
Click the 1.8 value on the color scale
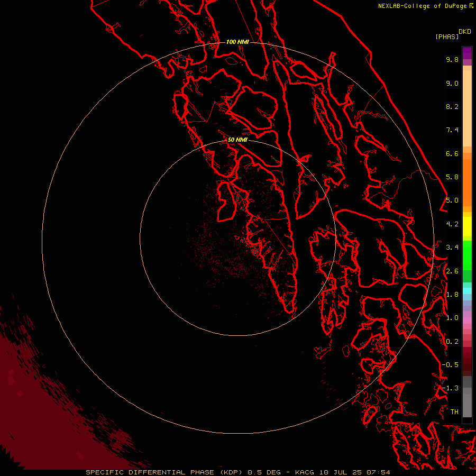point(452,295)
